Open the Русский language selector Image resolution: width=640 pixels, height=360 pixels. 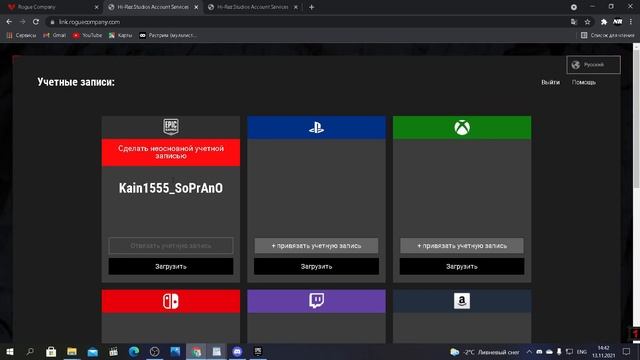click(593, 64)
